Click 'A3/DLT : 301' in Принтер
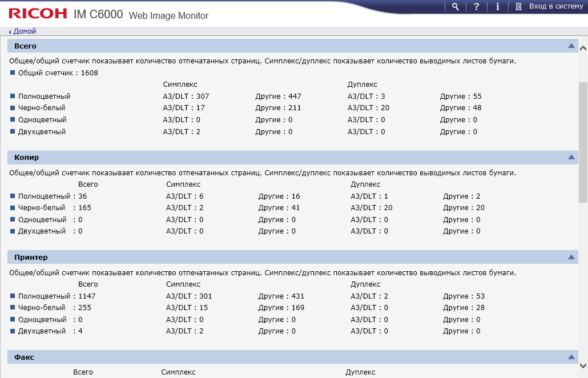Viewport: 588px width, 378px height. pos(189,296)
